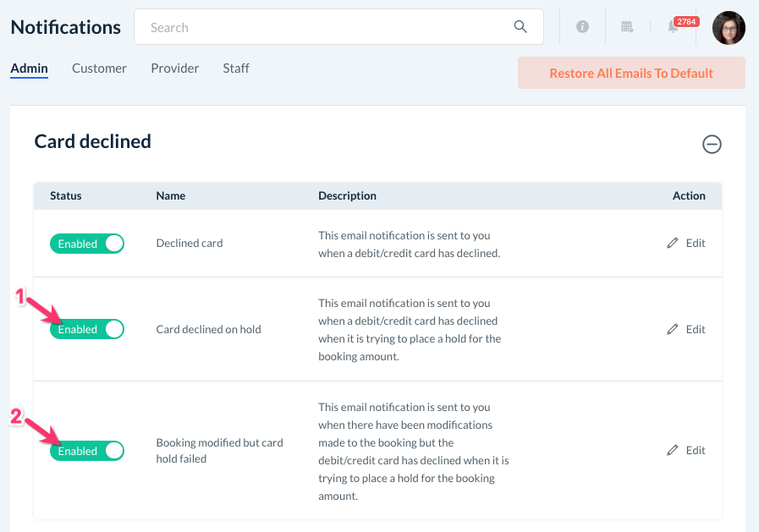Select the Admin tab

click(29, 69)
